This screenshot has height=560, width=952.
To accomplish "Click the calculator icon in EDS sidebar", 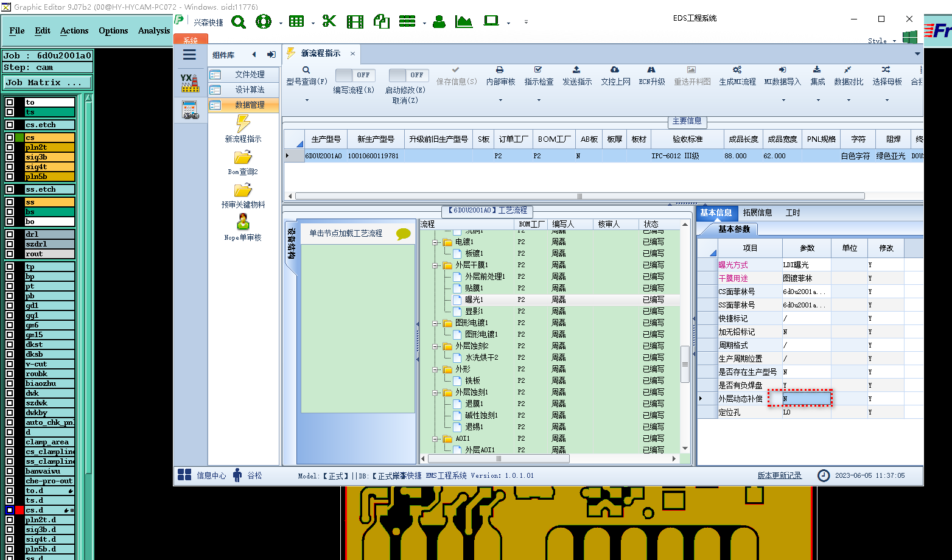I will click(190, 110).
